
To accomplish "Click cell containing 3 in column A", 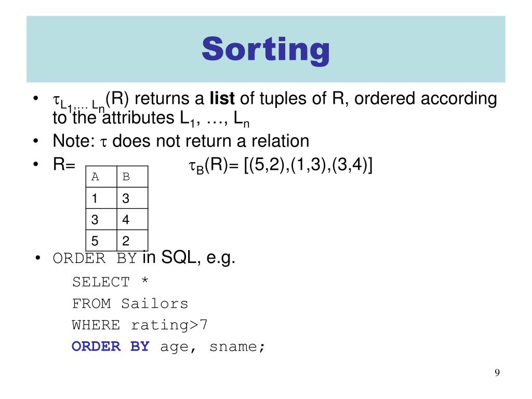I will pyautogui.click(x=101, y=219).
